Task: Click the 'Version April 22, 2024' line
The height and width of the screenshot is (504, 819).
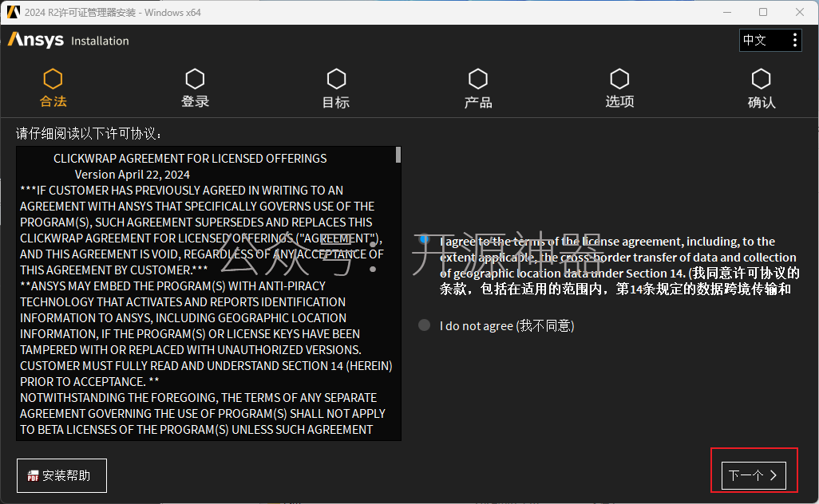Action: point(133,175)
